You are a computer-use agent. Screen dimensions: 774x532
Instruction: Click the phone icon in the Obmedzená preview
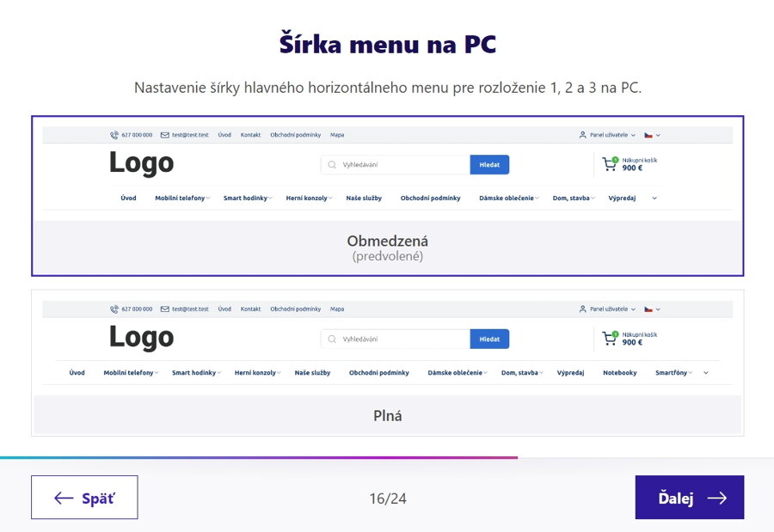[x=114, y=135]
